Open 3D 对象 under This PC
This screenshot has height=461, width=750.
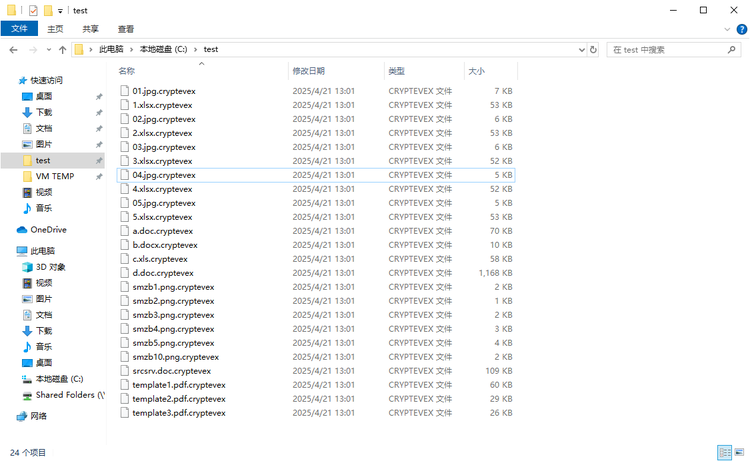pyautogui.click(x=50, y=267)
